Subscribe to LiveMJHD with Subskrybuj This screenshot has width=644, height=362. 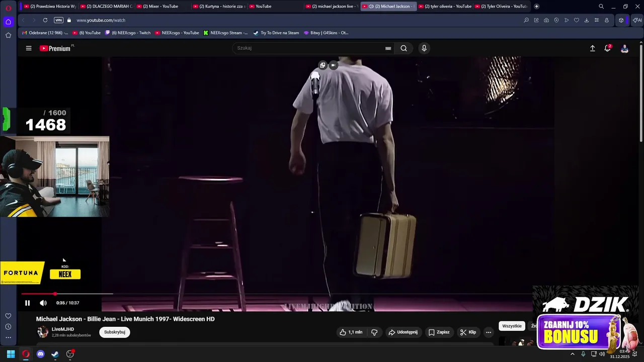115,332
